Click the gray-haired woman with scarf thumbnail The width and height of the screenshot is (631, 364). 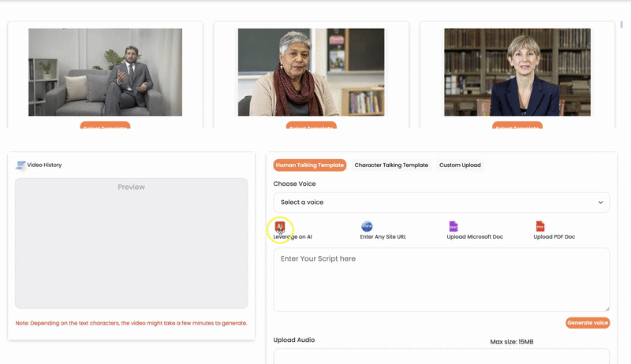[311, 72]
